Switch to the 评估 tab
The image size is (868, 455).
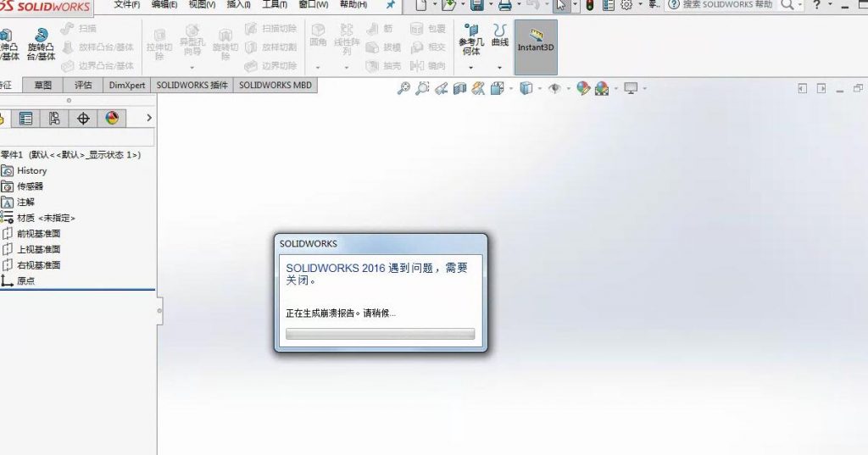83,86
